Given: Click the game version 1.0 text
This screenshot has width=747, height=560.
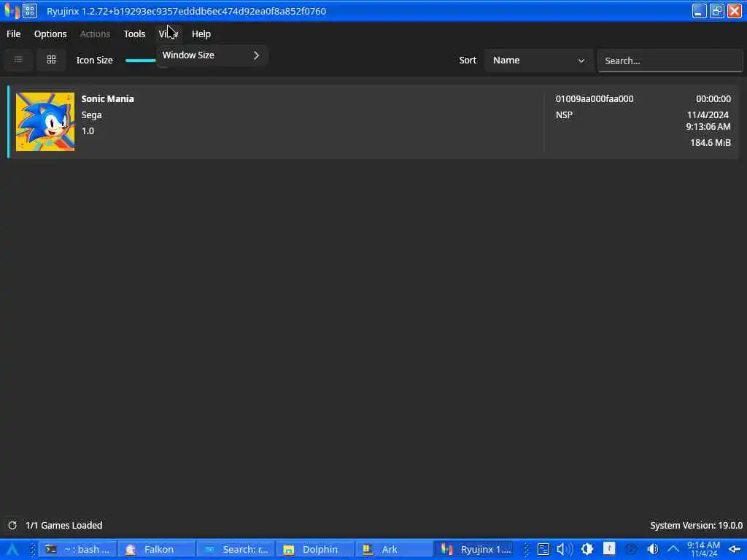Looking at the screenshot, I should [88, 131].
